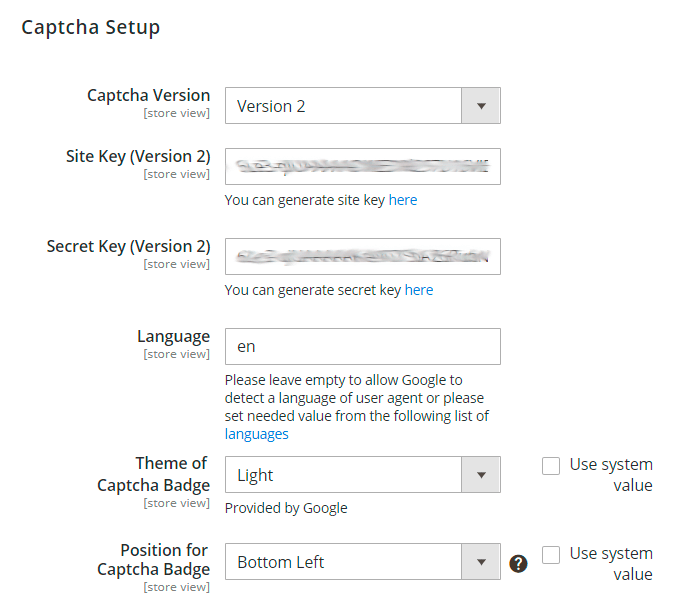Image resolution: width=684 pixels, height=610 pixels.
Task: Focus the Secret Key input field
Action: (362, 256)
